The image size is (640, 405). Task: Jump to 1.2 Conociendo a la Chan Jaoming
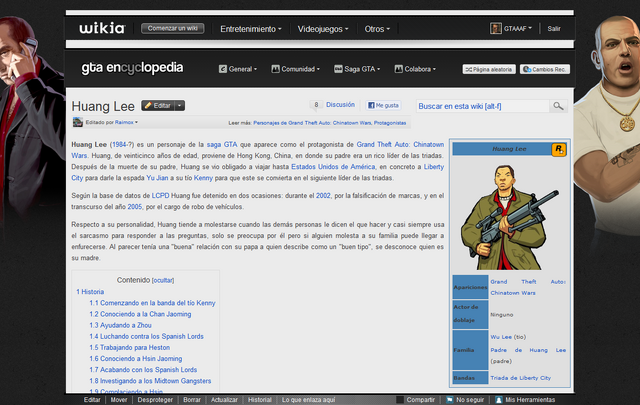click(x=140, y=314)
